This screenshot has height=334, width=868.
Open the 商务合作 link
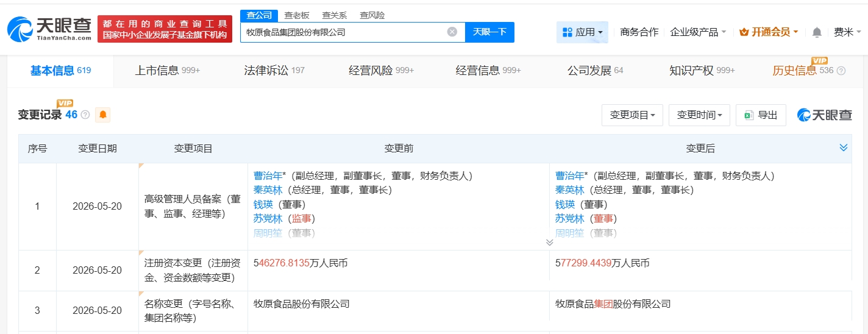pos(639,32)
